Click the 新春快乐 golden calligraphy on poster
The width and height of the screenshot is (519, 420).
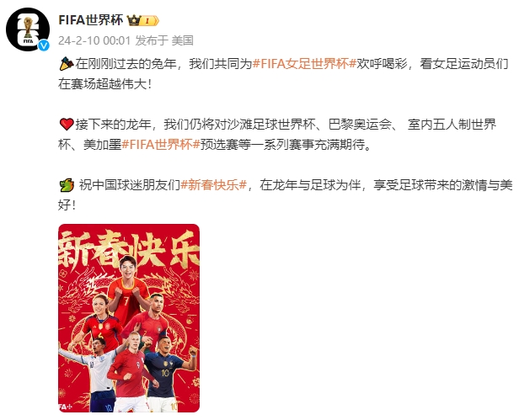coord(129,250)
